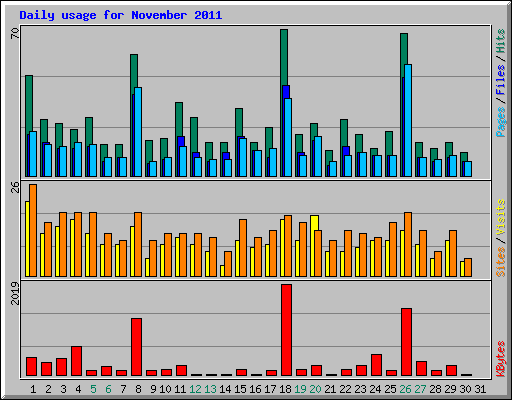The height and width of the screenshot is (400, 512).
Task: Click the orange sites bar for day 26
Action: point(408,244)
